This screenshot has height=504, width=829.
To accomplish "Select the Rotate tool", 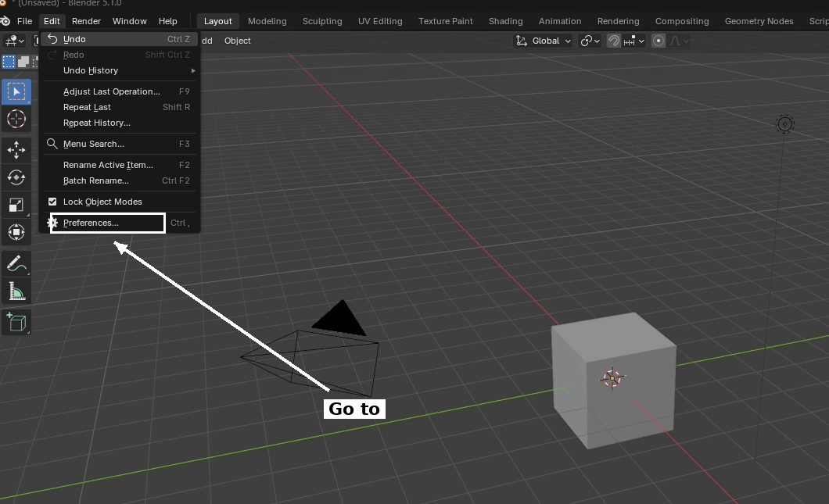I will coord(16,177).
